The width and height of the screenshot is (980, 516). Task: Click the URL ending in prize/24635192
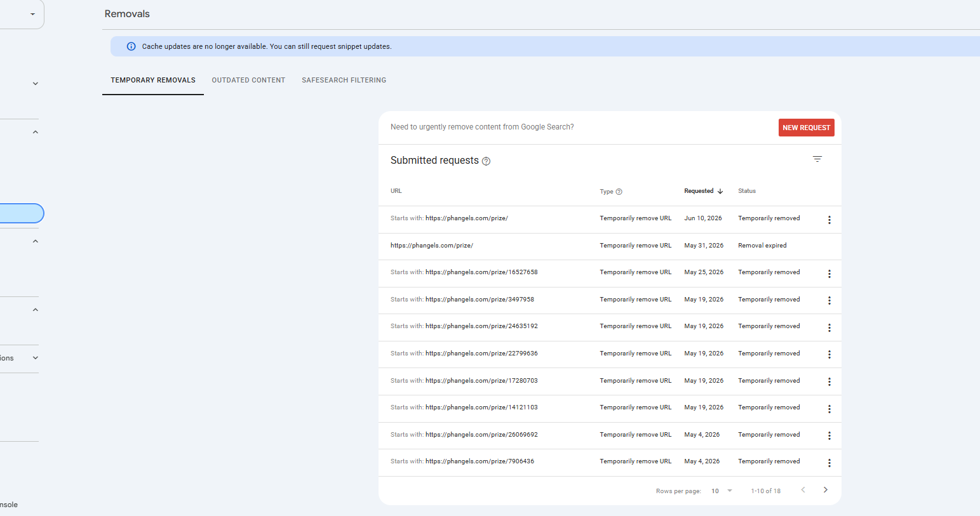481,326
